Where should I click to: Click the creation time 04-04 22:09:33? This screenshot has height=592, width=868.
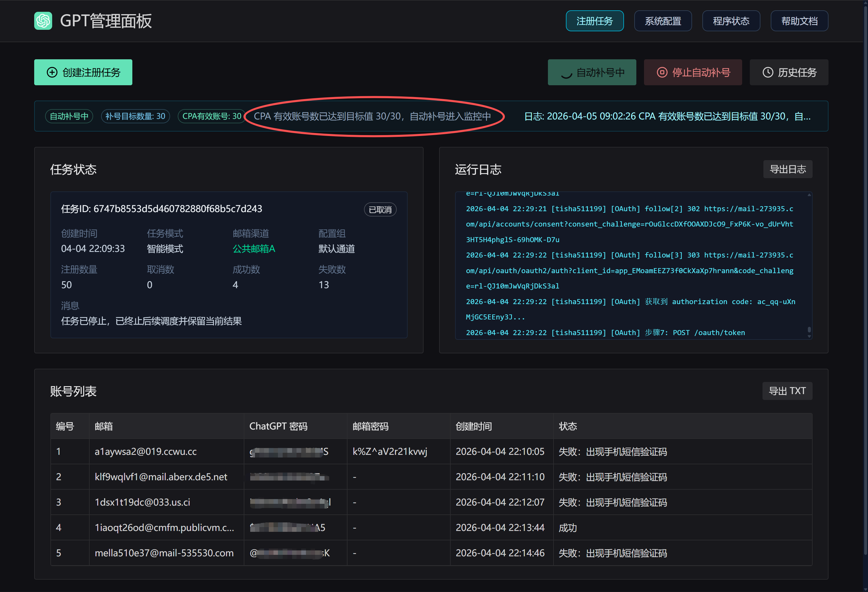93,249
